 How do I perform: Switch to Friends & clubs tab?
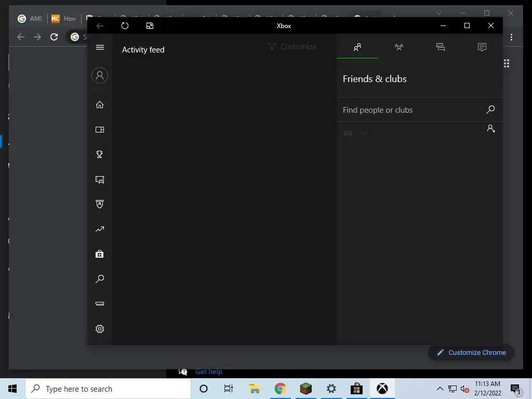click(x=357, y=47)
